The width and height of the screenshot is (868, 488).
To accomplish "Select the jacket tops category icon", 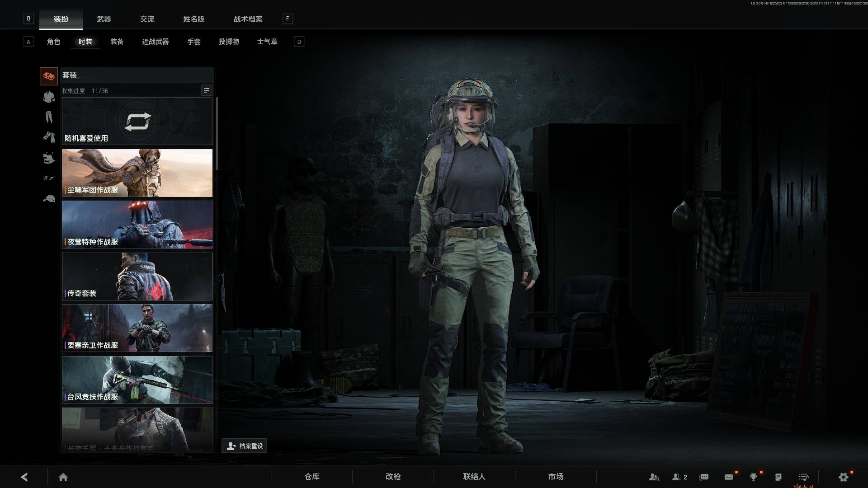I will tap(48, 97).
